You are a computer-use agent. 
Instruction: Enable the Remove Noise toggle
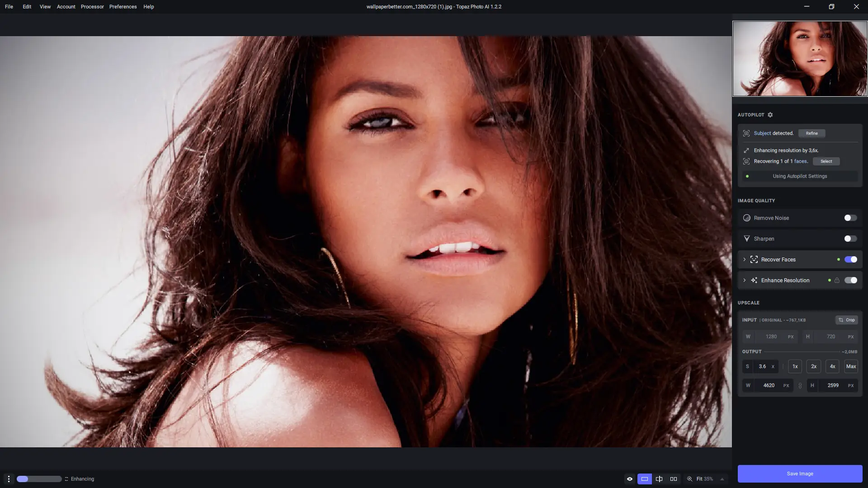click(x=850, y=218)
